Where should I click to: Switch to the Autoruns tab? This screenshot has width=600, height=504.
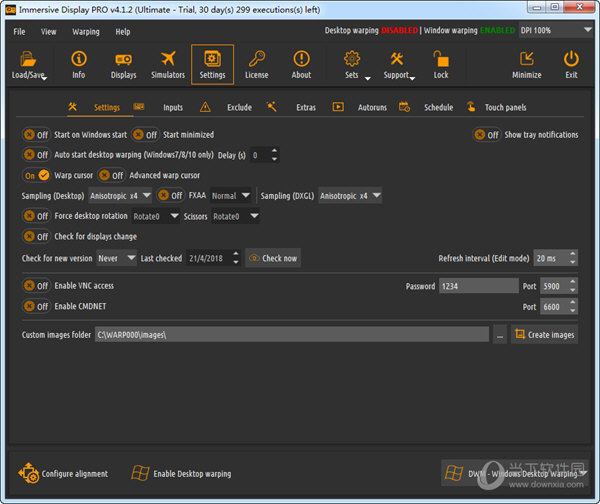pyautogui.click(x=372, y=107)
